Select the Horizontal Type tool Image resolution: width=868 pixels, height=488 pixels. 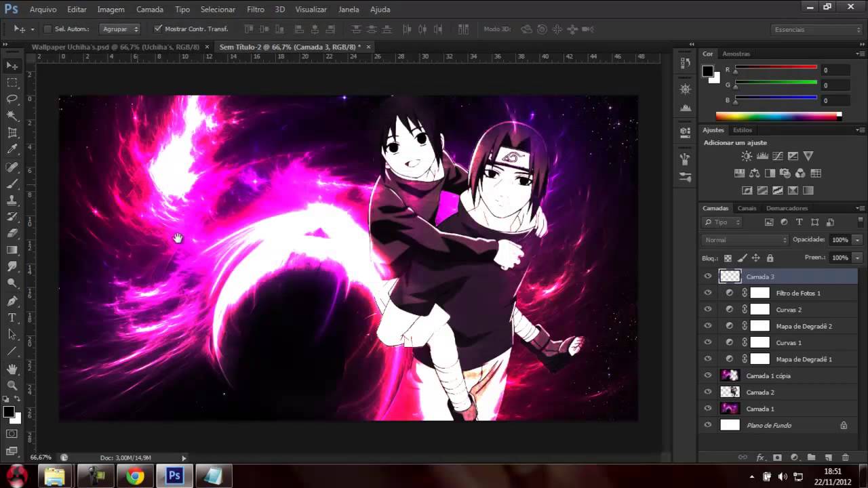[x=12, y=318]
